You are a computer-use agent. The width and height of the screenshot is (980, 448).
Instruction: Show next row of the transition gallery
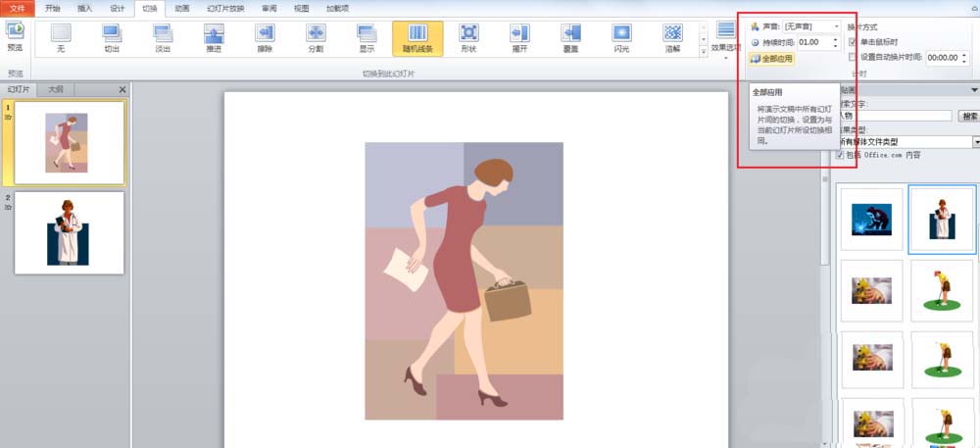704,39
